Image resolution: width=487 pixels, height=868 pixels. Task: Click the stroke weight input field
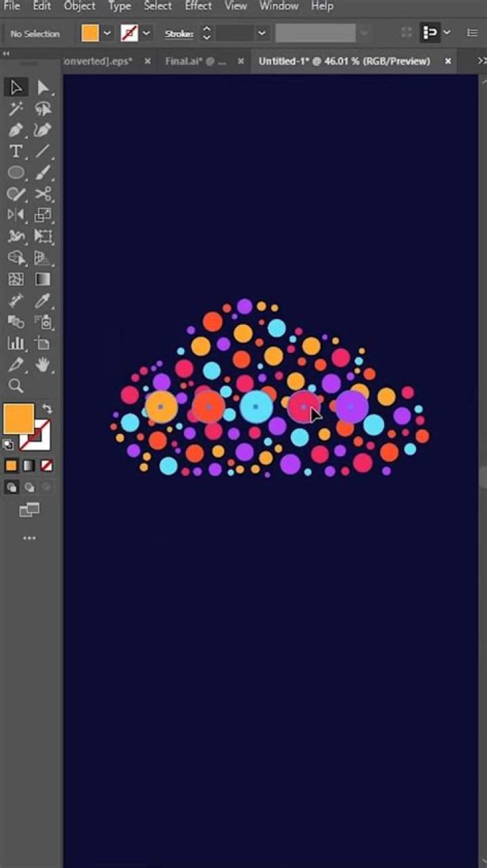(x=235, y=33)
